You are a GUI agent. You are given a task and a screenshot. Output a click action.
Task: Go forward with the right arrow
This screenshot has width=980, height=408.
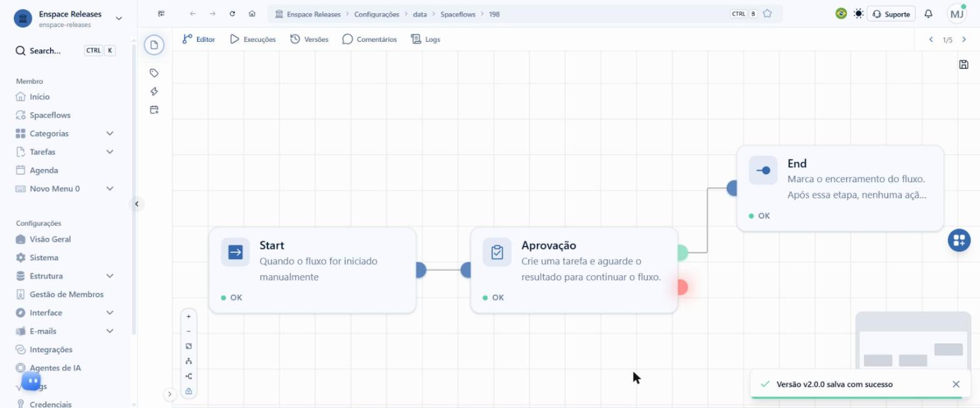[x=212, y=14]
